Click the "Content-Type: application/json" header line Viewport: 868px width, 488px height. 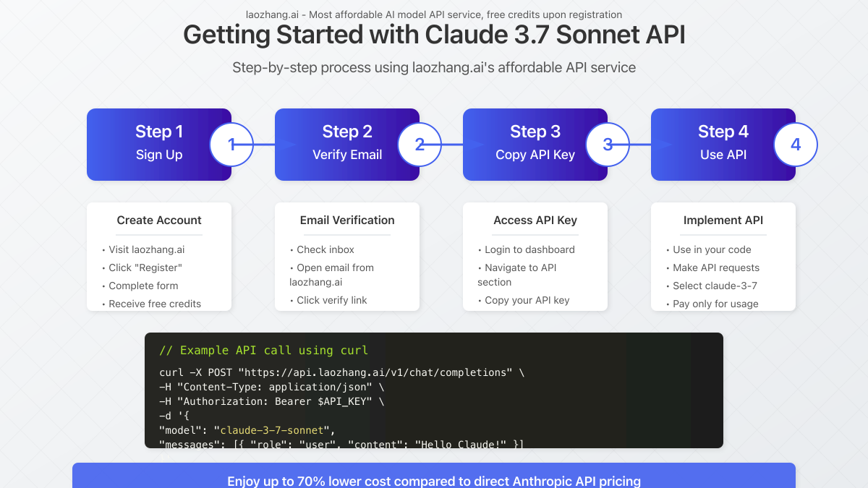coord(272,387)
